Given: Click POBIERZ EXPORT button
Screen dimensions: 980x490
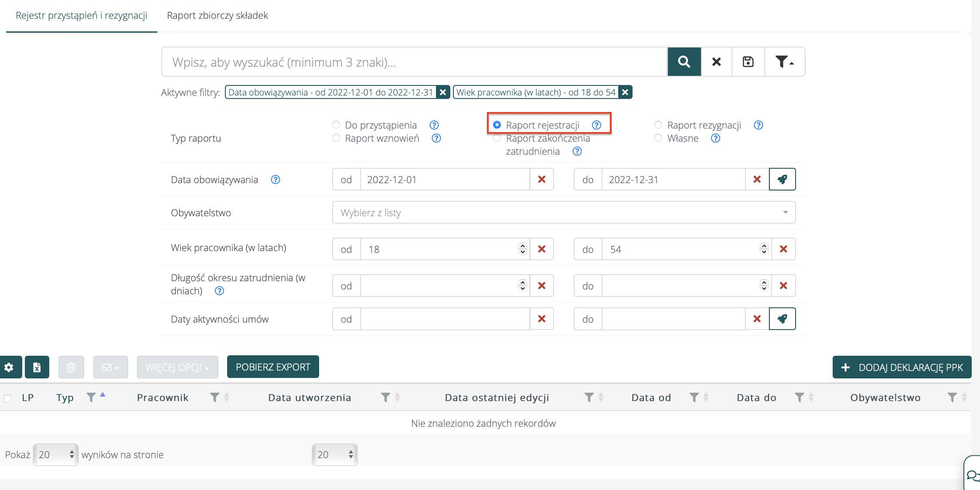Looking at the screenshot, I should click(x=273, y=367).
